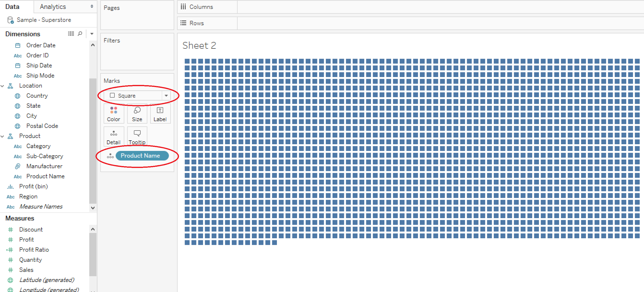The image size is (644, 292).
Task: Select the Ship Mode dimension
Action: coord(40,75)
